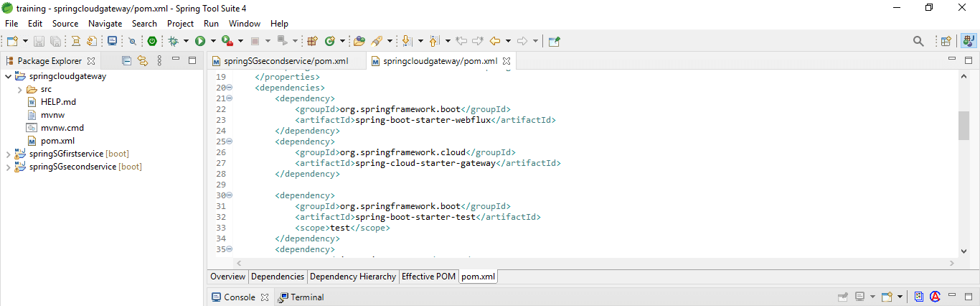The width and height of the screenshot is (980, 306).
Task: Click the New file wizard icon
Action: (12, 41)
